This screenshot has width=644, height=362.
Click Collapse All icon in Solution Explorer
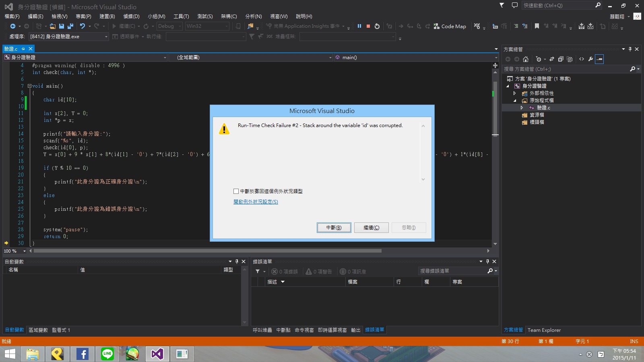561,59
